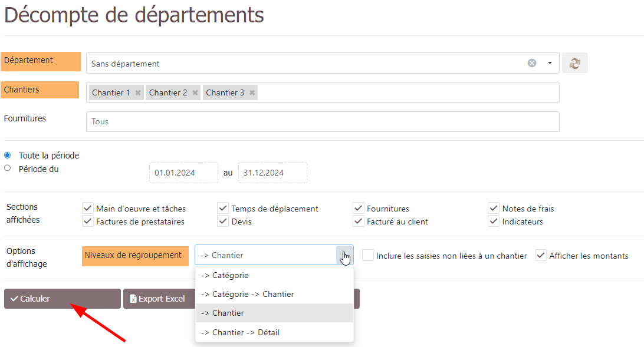Uncheck Main d'oeuvre et tâches
644x347 pixels.
(88, 208)
